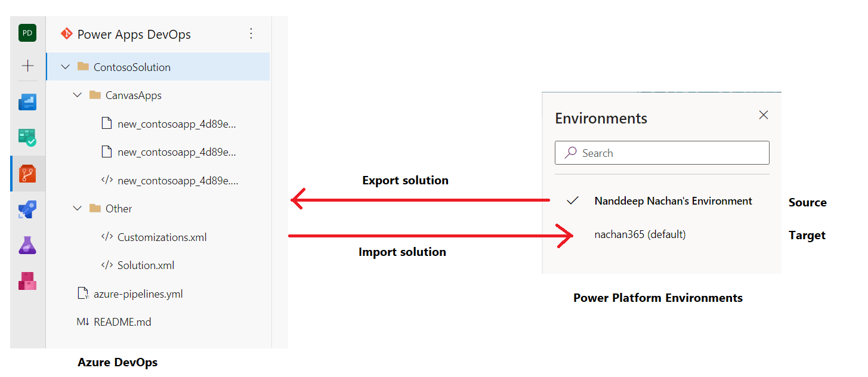Click the PD project avatar

coord(27,33)
